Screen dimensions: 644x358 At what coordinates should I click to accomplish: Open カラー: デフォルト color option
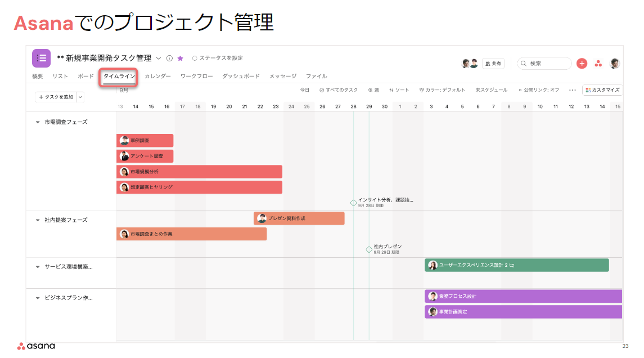[442, 89]
